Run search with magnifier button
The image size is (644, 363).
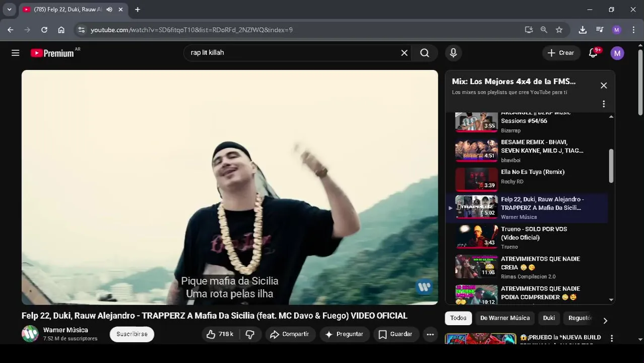(x=425, y=53)
